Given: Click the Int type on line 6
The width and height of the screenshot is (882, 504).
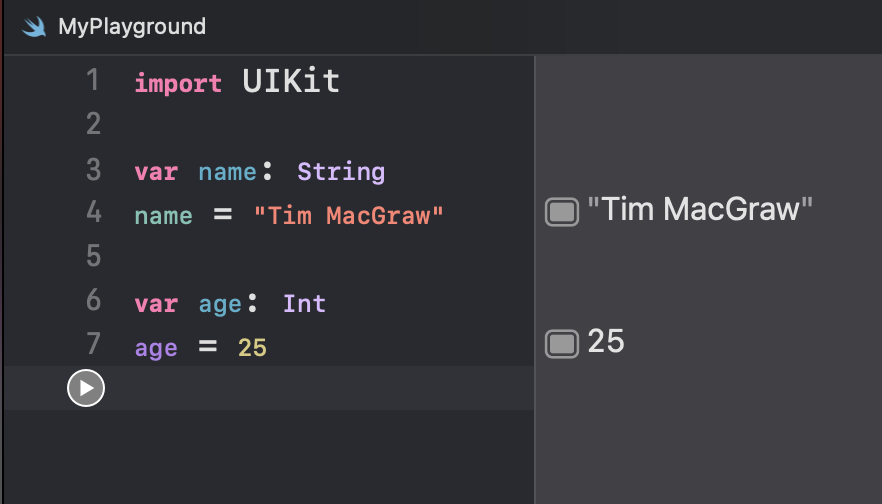Looking at the screenshot, I should pos(304,304).
